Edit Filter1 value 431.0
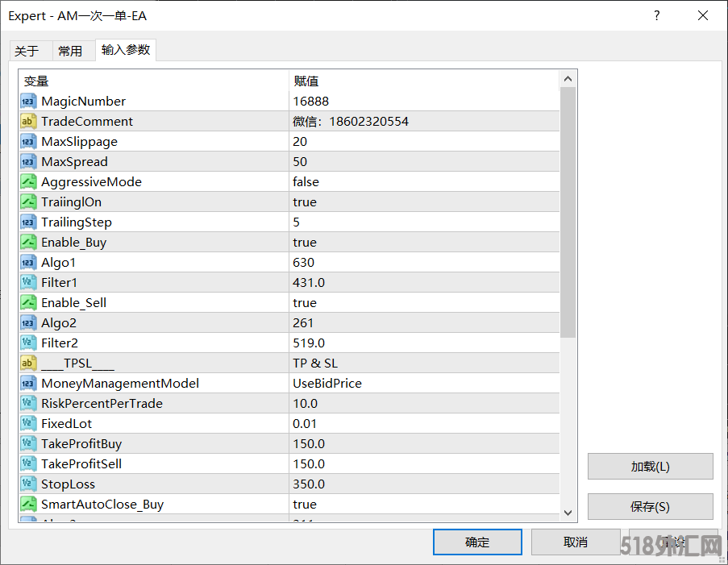 pos(424,283)
